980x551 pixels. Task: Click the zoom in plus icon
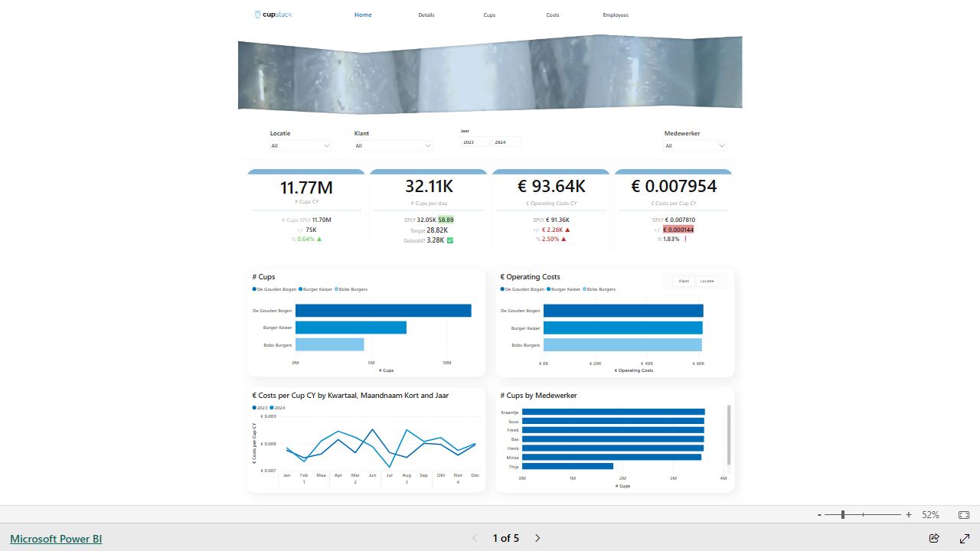pyautogui.click(x=909, y=515)
